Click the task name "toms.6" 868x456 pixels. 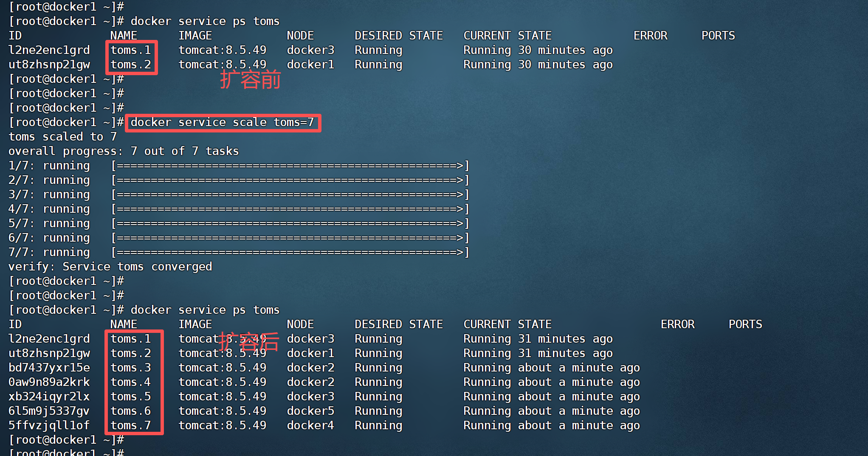click(131, 411)
